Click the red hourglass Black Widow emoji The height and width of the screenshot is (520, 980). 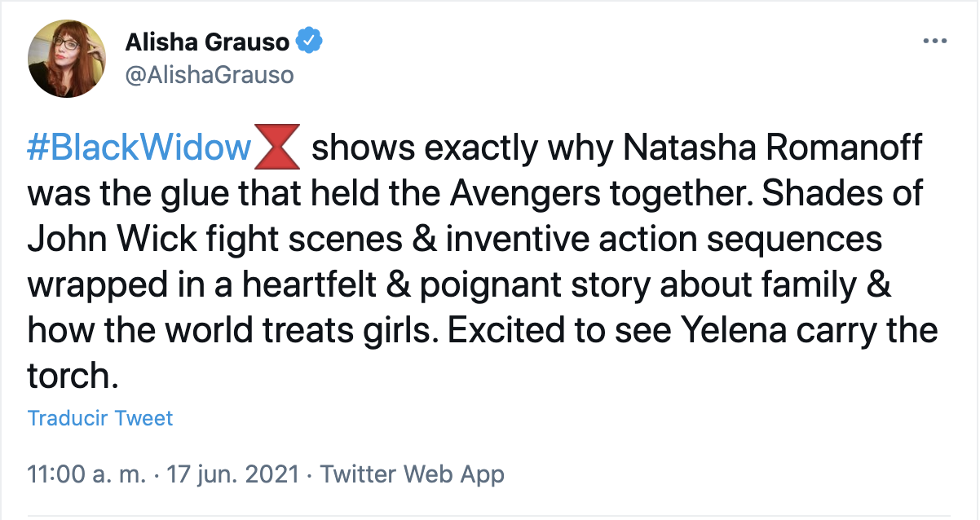coord(279,148)
